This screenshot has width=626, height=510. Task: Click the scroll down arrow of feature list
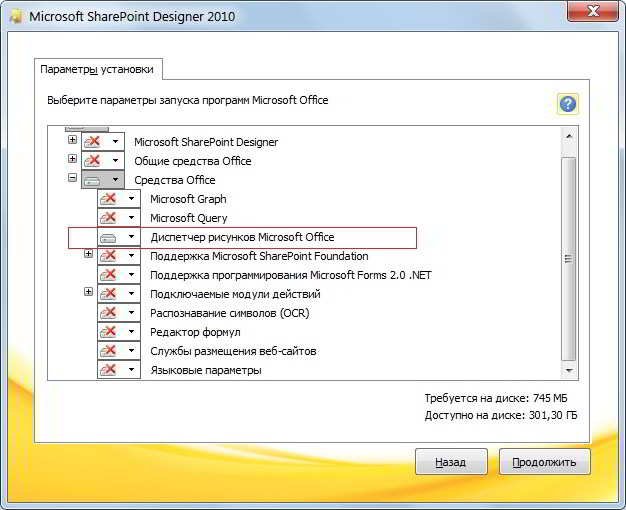(569, 370)
